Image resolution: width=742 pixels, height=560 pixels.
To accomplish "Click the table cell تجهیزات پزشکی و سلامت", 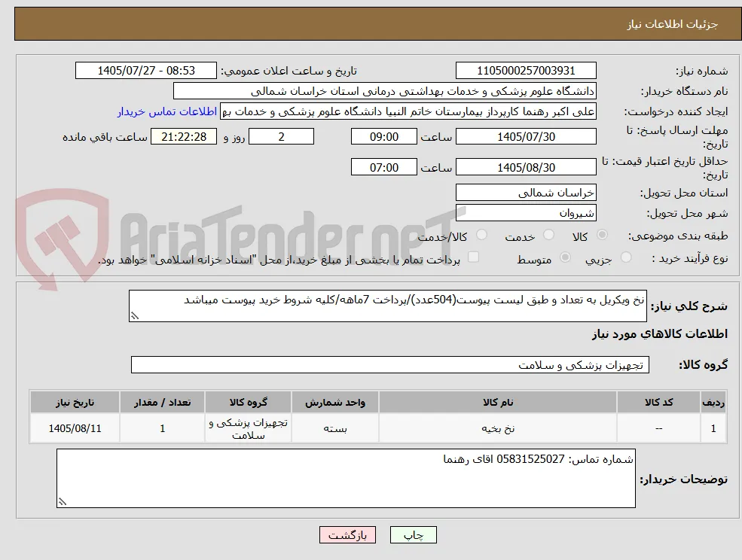I will [249, 428].
